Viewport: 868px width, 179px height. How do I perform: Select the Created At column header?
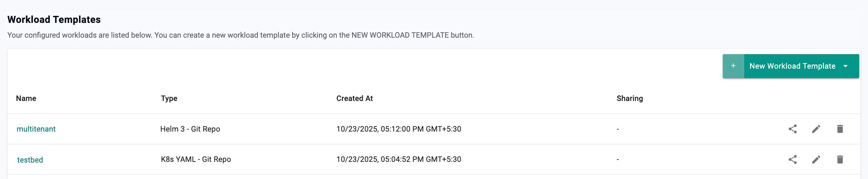pyautogui.click(x=354, y=99)
